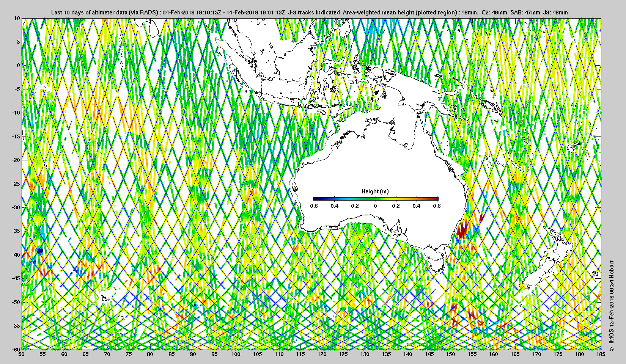
Task: Click the longitude axis "130" tick label
Action: [365, 354]
